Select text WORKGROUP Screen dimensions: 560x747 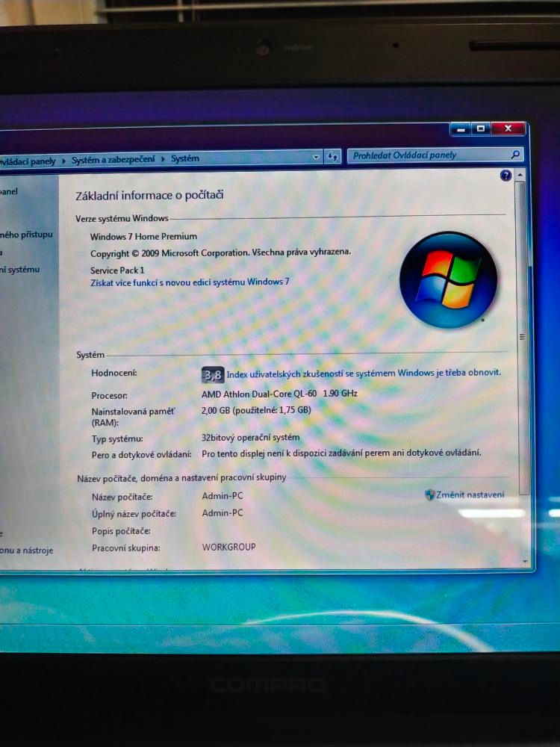[x=228, y=547]
